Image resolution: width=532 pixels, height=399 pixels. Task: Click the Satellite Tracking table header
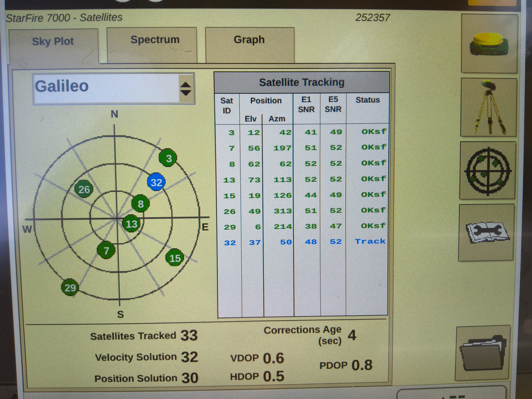(302, 82)
